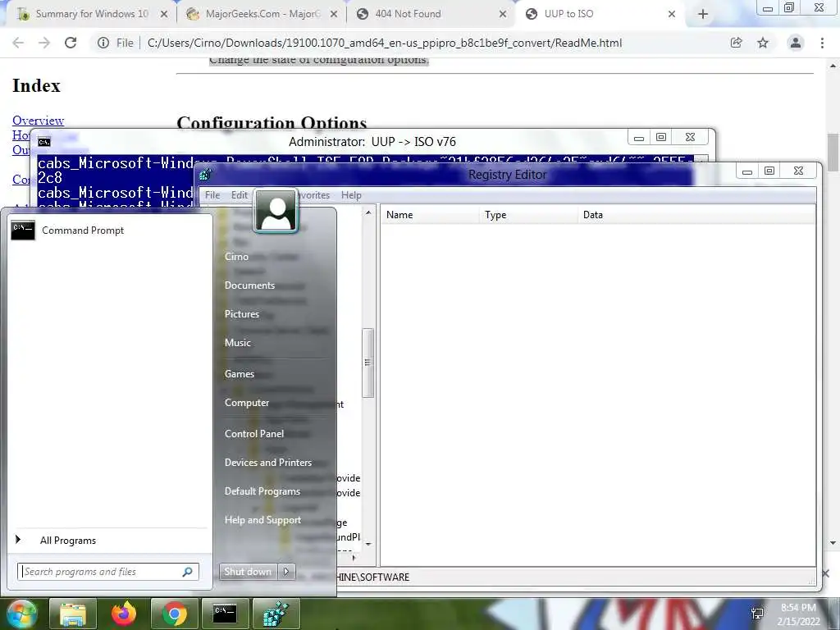
Task: Click the search magnifier icon in Start menu
Action: pyautogui.click(x=188, y=572)
